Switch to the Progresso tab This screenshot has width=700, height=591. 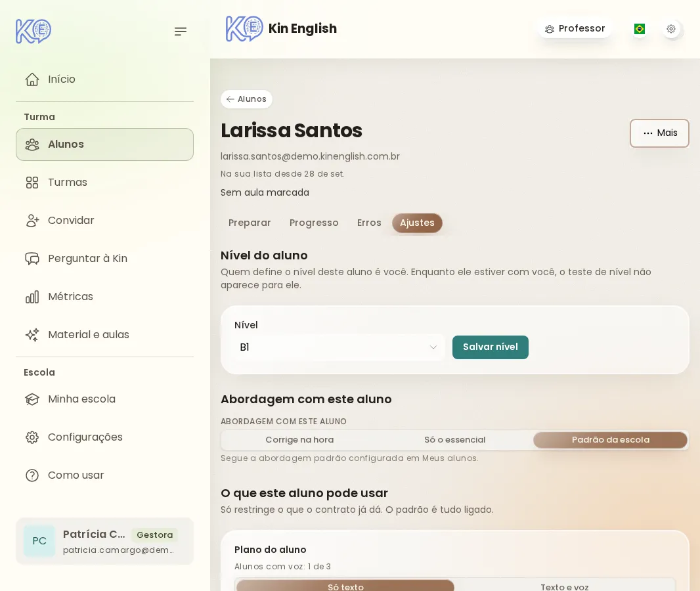tap(314, 223)
